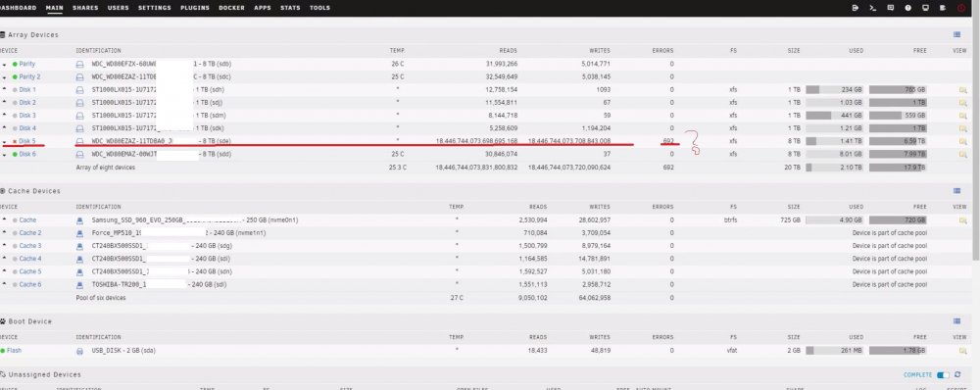This screenshot has width=980, height=390.
Task: Open the DOCKER tab
Action: [232, 8]
